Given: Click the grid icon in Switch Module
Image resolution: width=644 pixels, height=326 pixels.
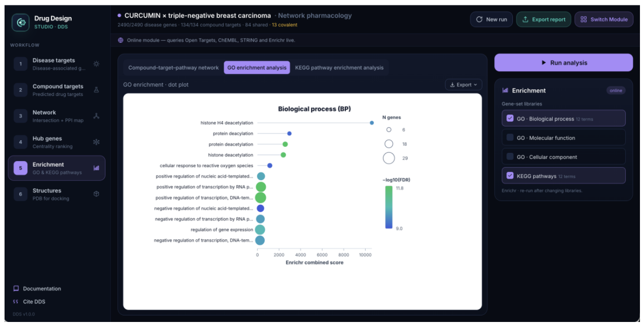Looking at the screenshot, I should [583, 19].
